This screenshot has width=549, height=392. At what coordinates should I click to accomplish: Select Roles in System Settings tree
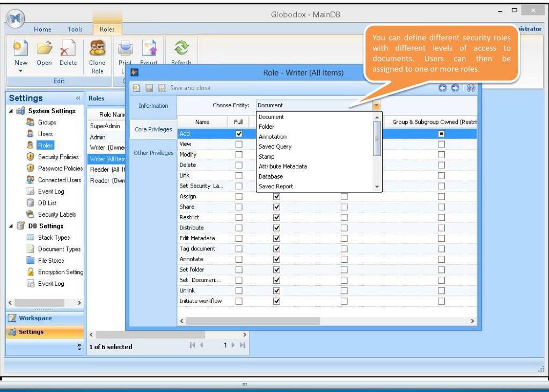[x=45, y=145]
